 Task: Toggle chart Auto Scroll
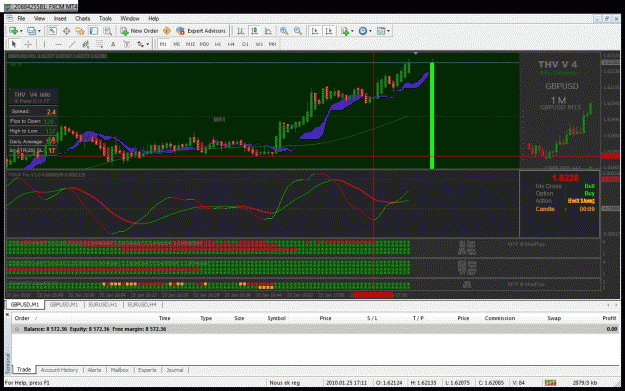pos(315,31)
